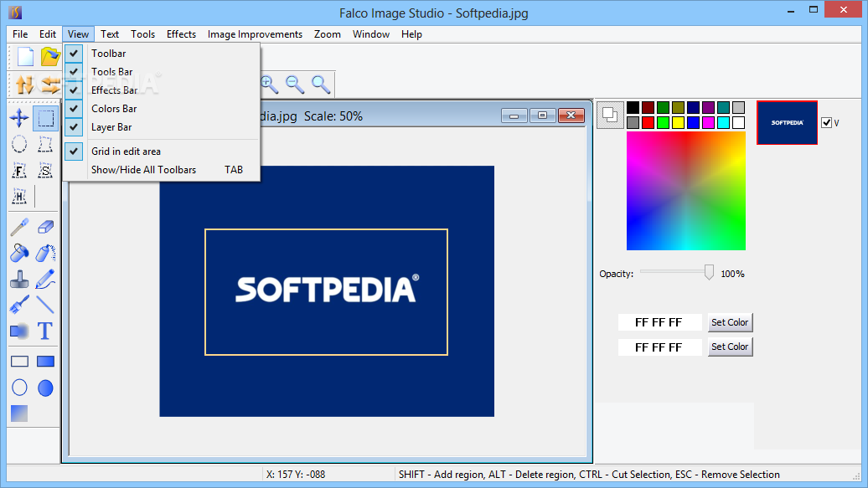The height and width of the screenshot is (488, 868).
Task: Pick the bright red color swatch
Action: (x=648, y=122)
